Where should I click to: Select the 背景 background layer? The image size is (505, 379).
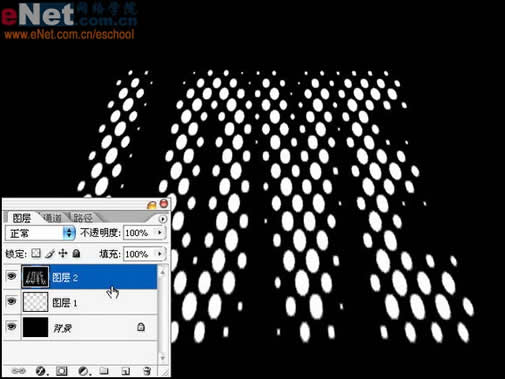coord(80,328)
